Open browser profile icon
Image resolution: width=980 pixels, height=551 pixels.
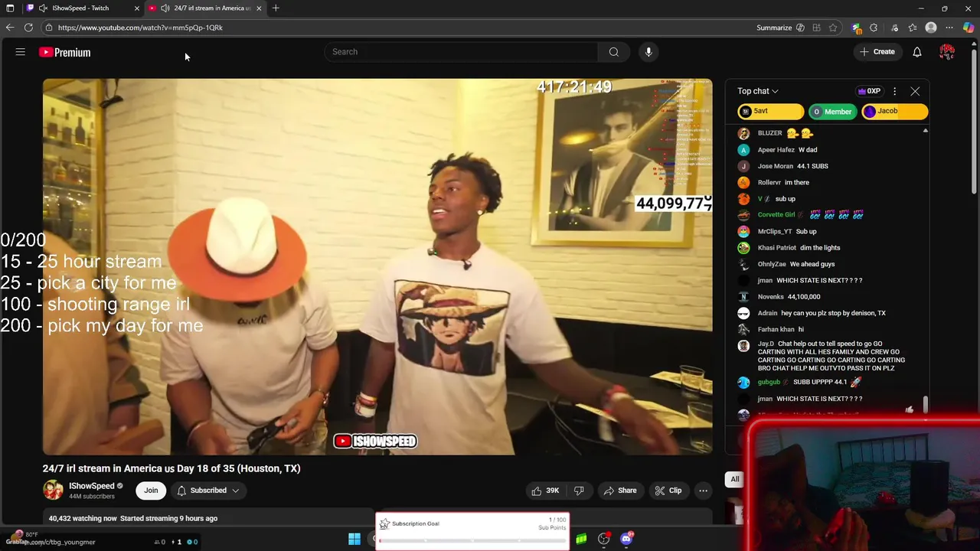click(931, 28)
